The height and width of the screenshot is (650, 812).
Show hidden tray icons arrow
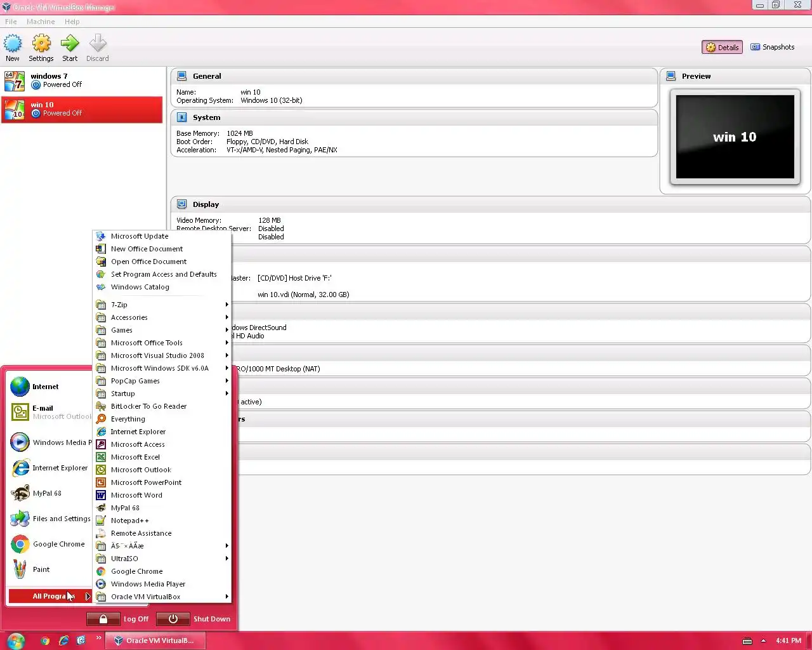[763, 640]
